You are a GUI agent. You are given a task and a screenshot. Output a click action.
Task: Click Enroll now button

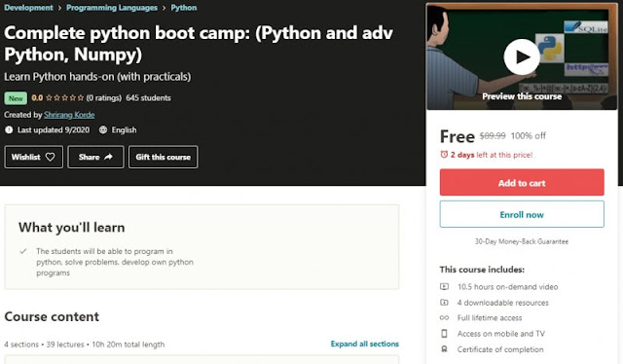click(522, 214)
